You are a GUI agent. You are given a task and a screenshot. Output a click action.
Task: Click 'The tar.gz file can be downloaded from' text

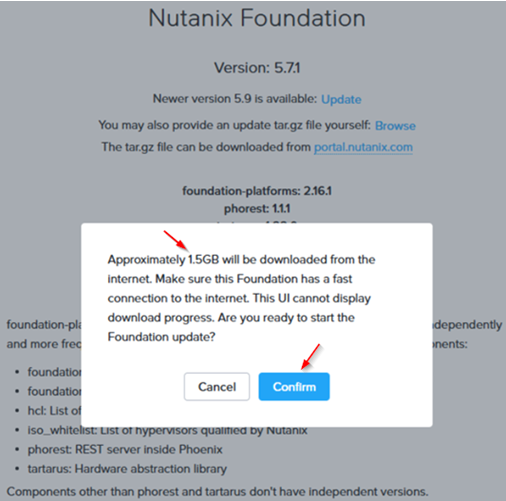(x=206, y=147)
